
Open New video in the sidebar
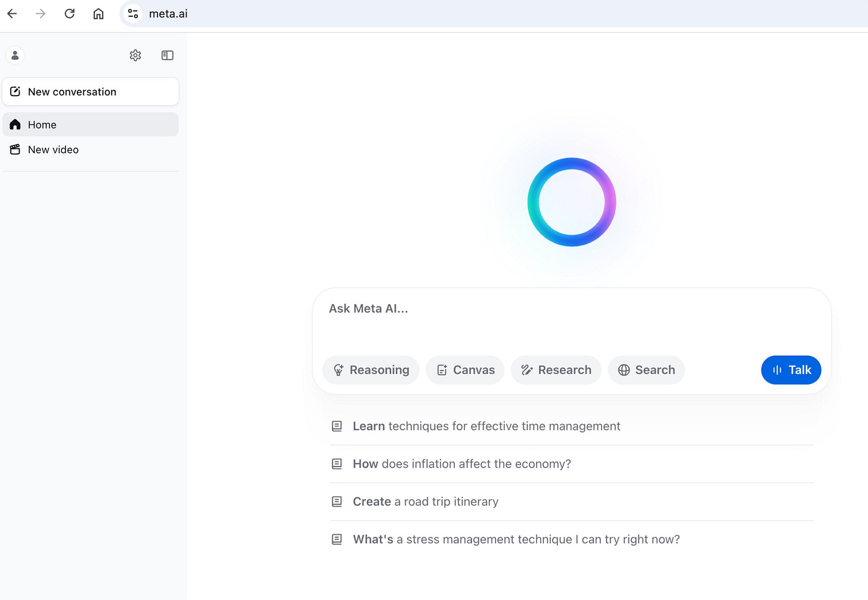click(91, 150)
